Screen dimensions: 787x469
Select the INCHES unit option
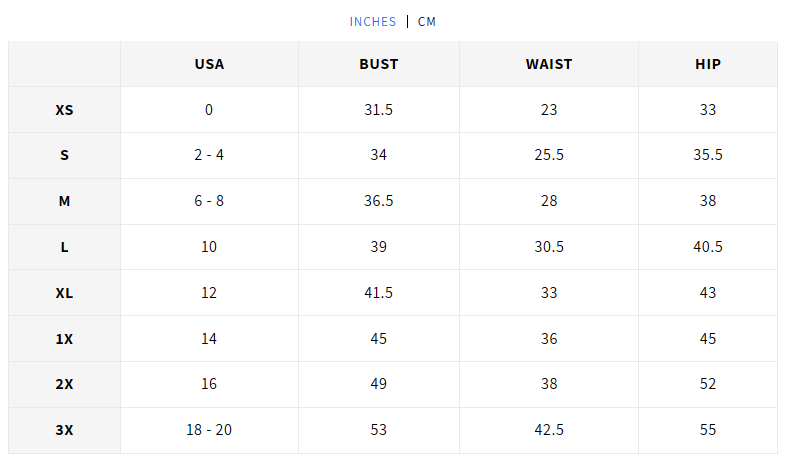pyautogui.click(x=373, y=22)
